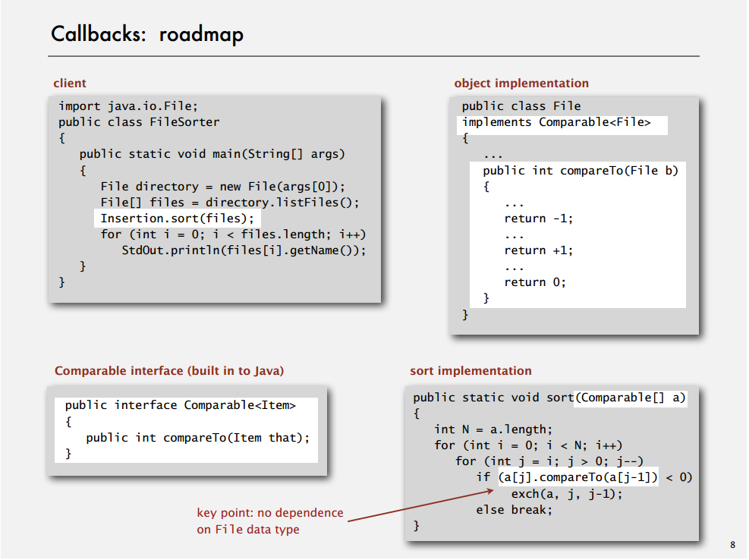The image size is (749, 560).
Task: Click the page number 8
Action: [x=732, y=544]
